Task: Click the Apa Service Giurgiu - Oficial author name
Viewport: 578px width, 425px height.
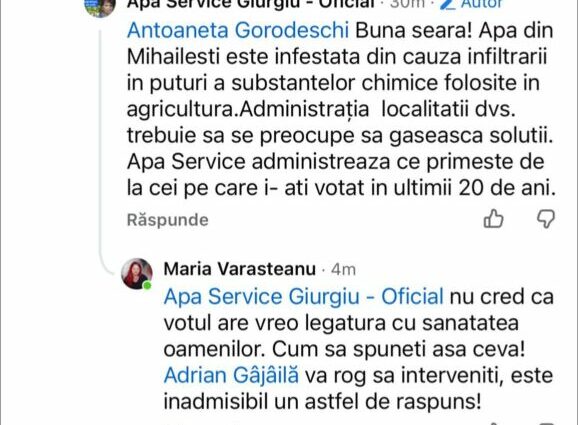Action: pyautogui.click(x=250, y=4)
